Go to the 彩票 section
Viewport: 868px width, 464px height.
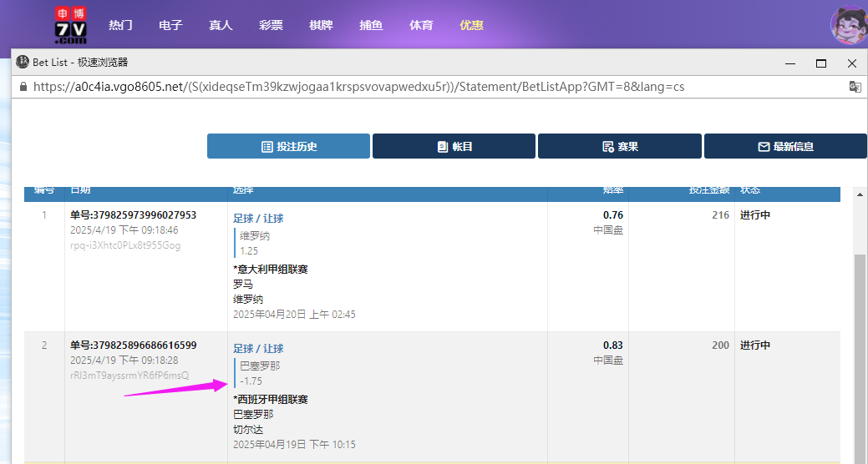pos(271,25)
